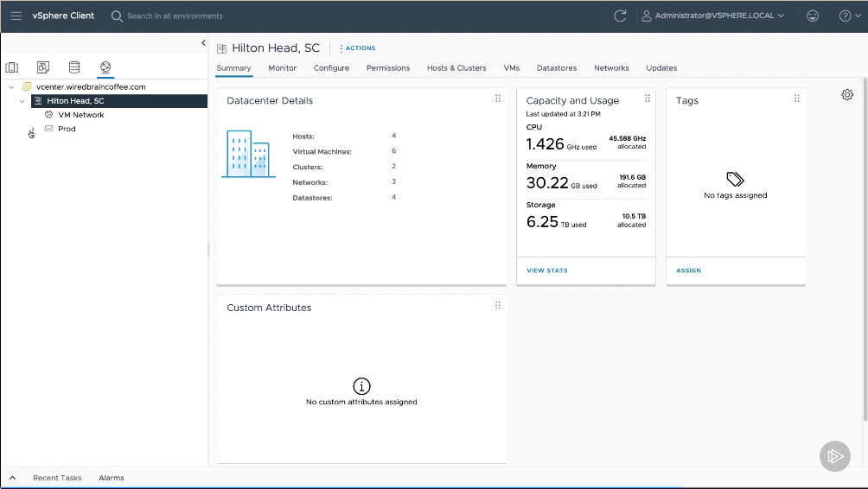Collapse the vcenter.wiredbraincoffee.com tree node
868x489 pixels.
10,87
